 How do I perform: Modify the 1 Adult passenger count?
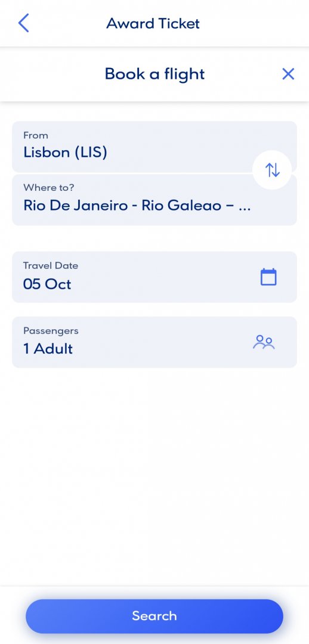48,349
